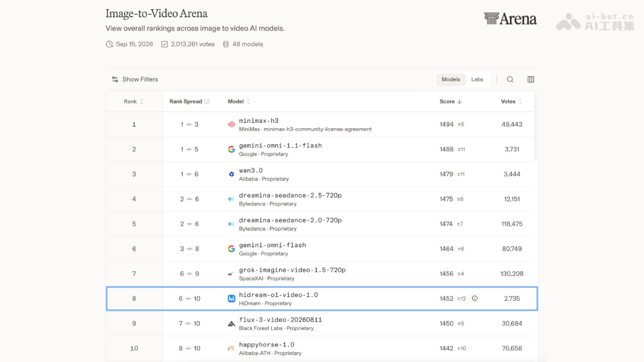Open Show Filters panel
The width and height of the screenshot is (644, 362).
coord(135,79)
